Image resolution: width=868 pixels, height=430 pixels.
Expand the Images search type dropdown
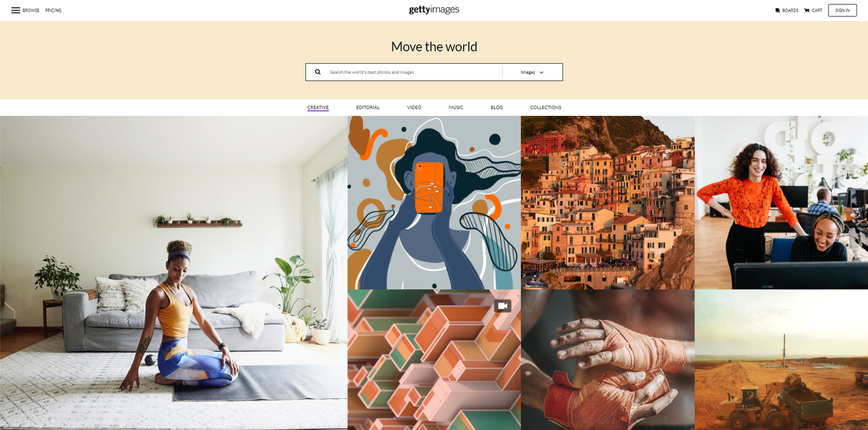[532, 72]
